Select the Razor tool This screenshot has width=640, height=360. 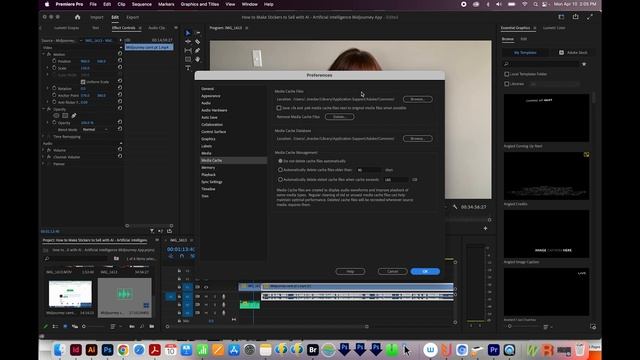[x=198, y=42]
